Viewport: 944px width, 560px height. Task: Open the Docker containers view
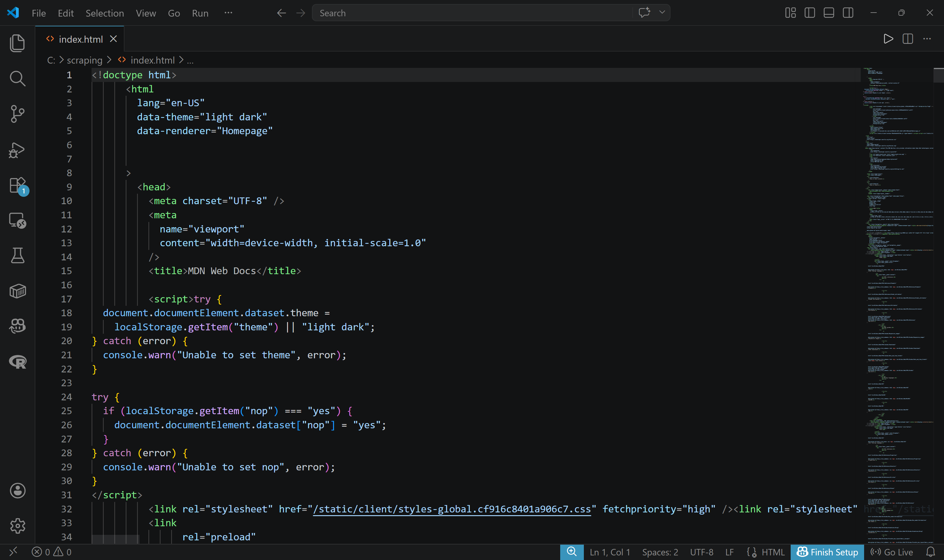point(18,290)
